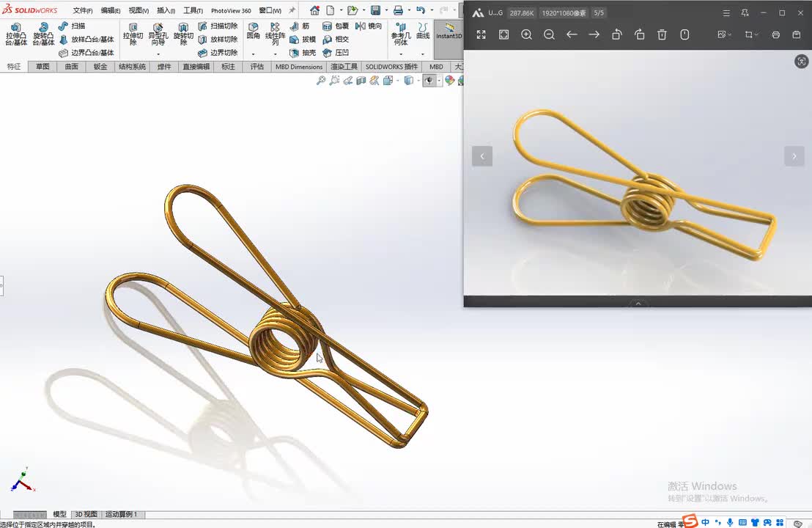Open the 工具(T) menu
The height and width of the screenshot is (528, 812).
193,10
